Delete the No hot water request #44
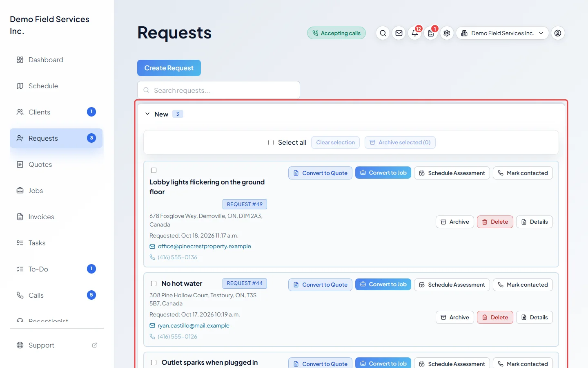 click(495, 317)
